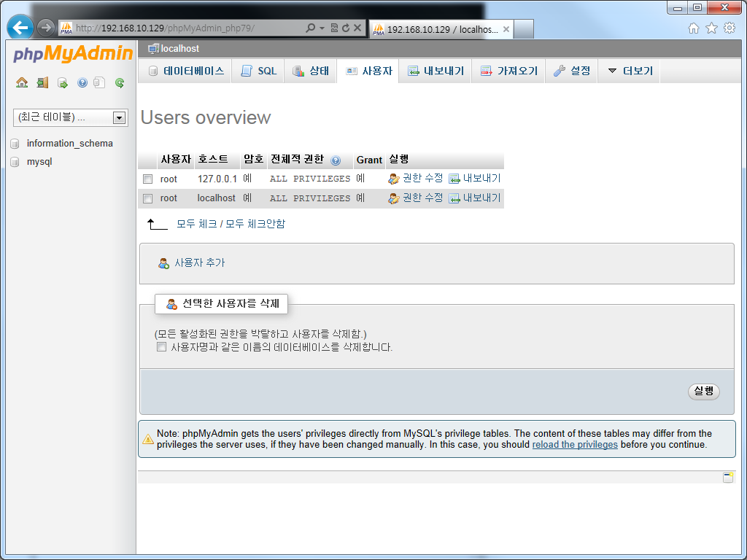
Task: Click export icon in root localhost row
Action: point(454,198)
